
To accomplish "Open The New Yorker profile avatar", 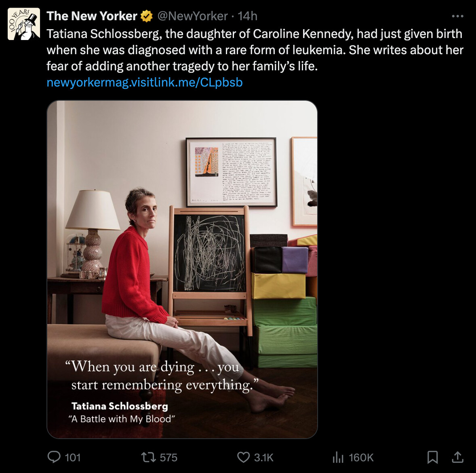I will click(x=24, y=24).
